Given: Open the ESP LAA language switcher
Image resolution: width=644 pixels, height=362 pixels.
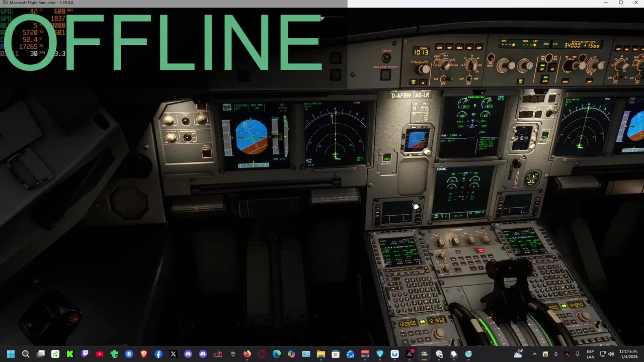Looking at the screenshot, I should click(590, 354).
